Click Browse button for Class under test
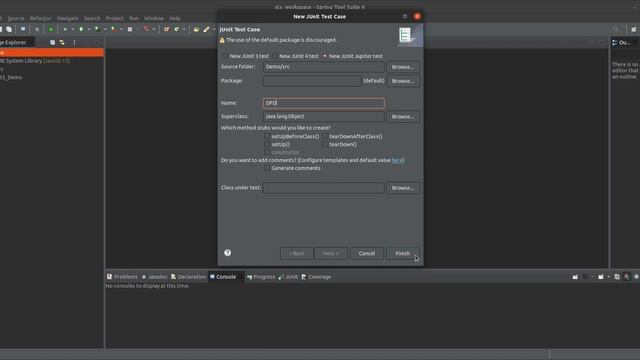Screen dimensions: 640x360 (403, 188)
